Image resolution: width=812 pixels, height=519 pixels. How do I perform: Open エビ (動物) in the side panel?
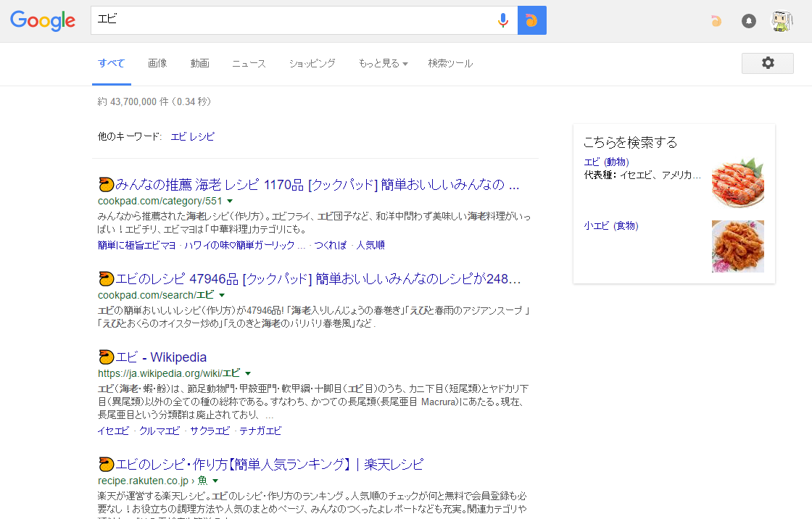[x=606, y=162]
